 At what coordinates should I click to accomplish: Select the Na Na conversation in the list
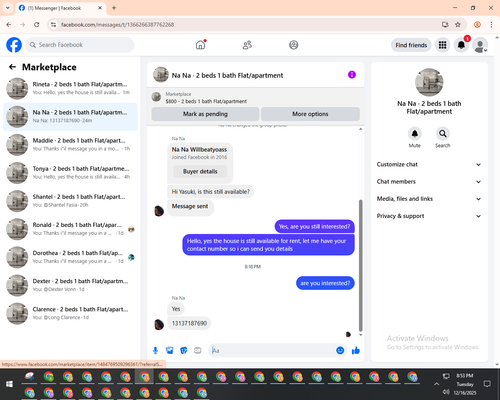(70, 117)
